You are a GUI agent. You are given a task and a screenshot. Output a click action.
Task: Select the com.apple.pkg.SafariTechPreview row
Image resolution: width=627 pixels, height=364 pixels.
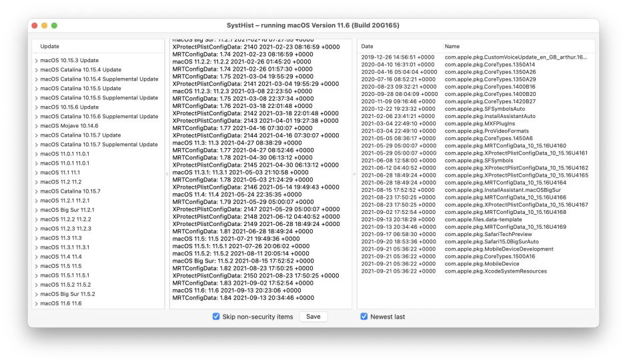(474, 234)
